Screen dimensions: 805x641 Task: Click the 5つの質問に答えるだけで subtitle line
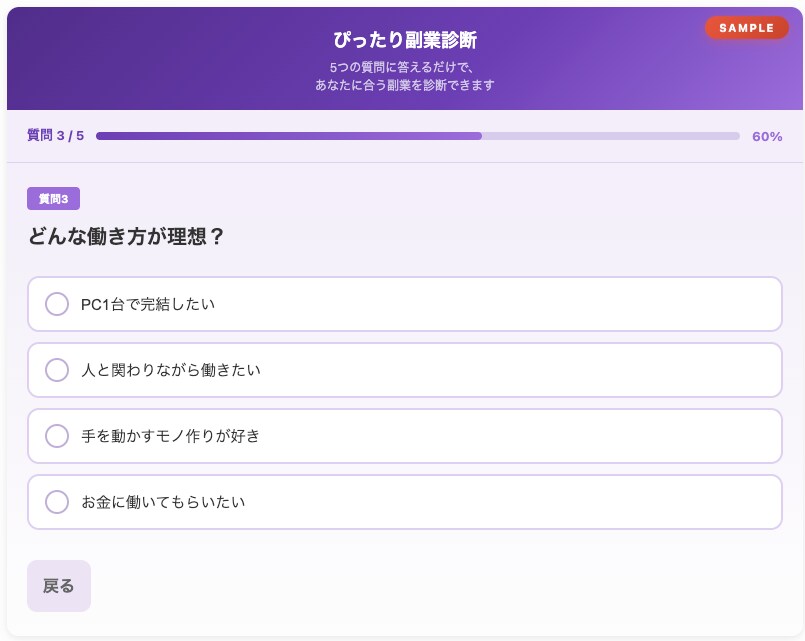(401, 67)
